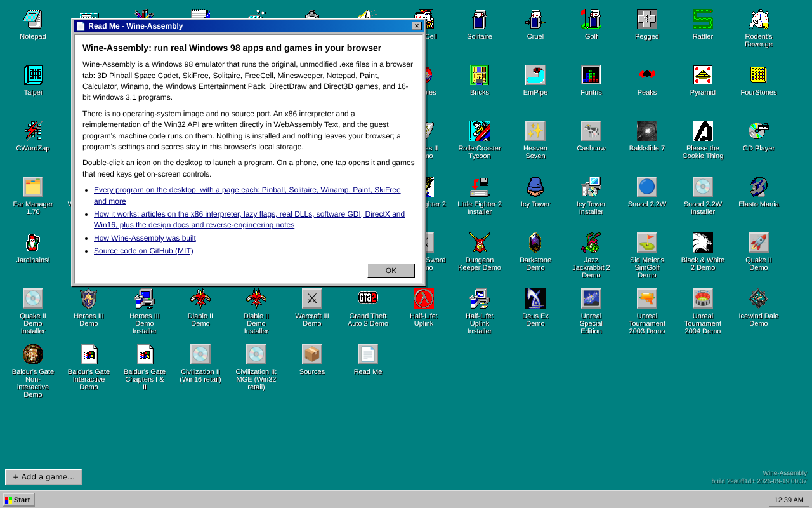The image size is (812, 508).
Task: Select the CWordZap desktop icon
Action: (x=33, y=131)
